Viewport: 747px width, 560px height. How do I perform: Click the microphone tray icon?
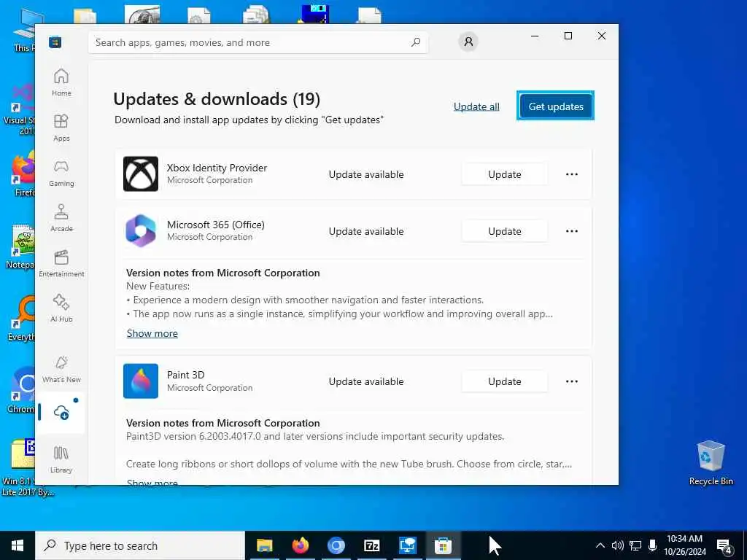click(652, 545)
